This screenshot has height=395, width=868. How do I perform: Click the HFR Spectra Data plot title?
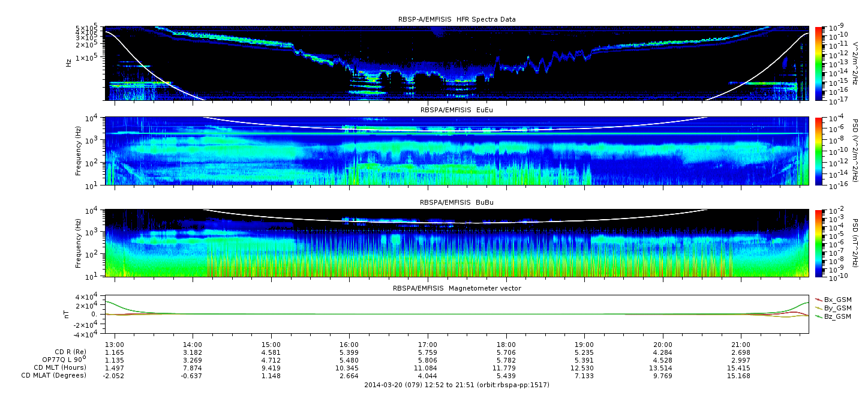click(x=456, y=20)
